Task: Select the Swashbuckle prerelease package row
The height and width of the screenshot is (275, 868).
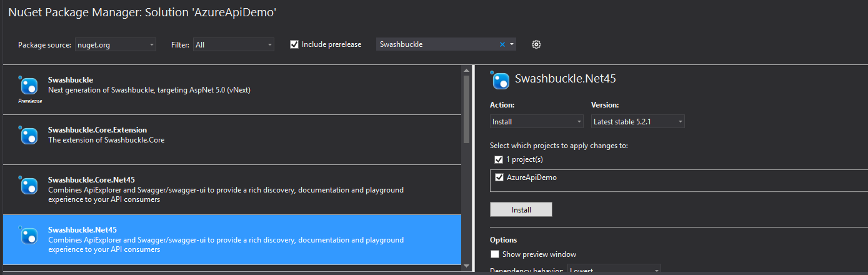Action: tap(232, 90)
